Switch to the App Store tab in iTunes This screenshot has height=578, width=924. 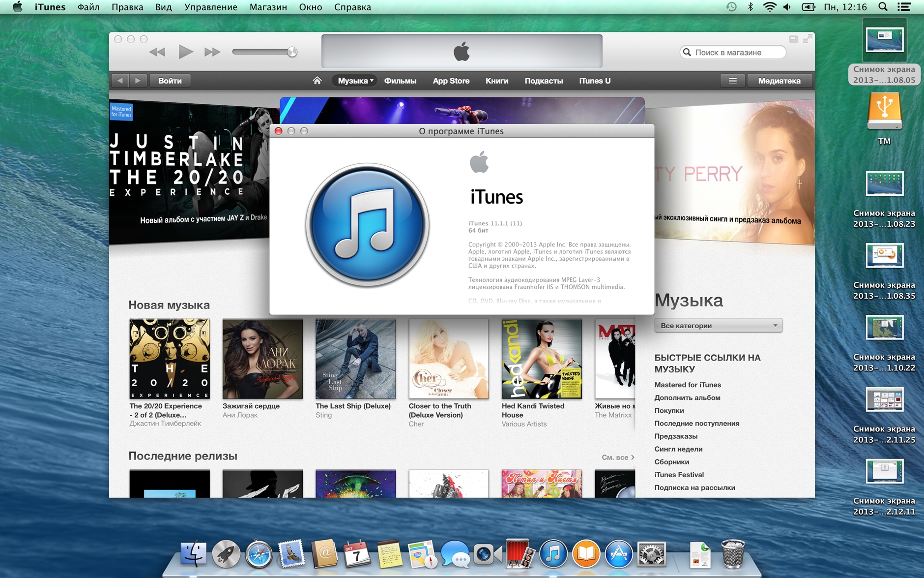(451, 81)
